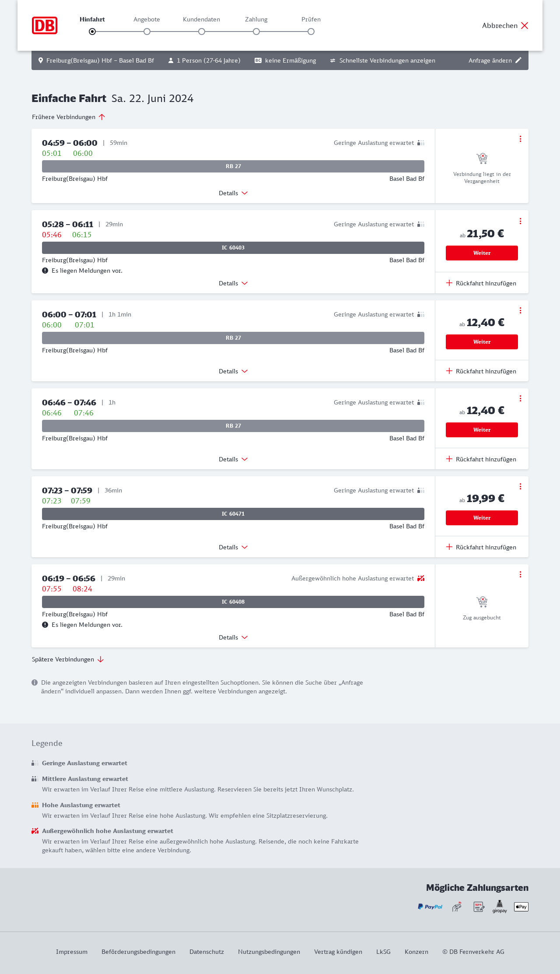This screenshot has height=974, width=560.
Task: Click Weiter for the 19,99 € offer
Action: coord(482,518)
